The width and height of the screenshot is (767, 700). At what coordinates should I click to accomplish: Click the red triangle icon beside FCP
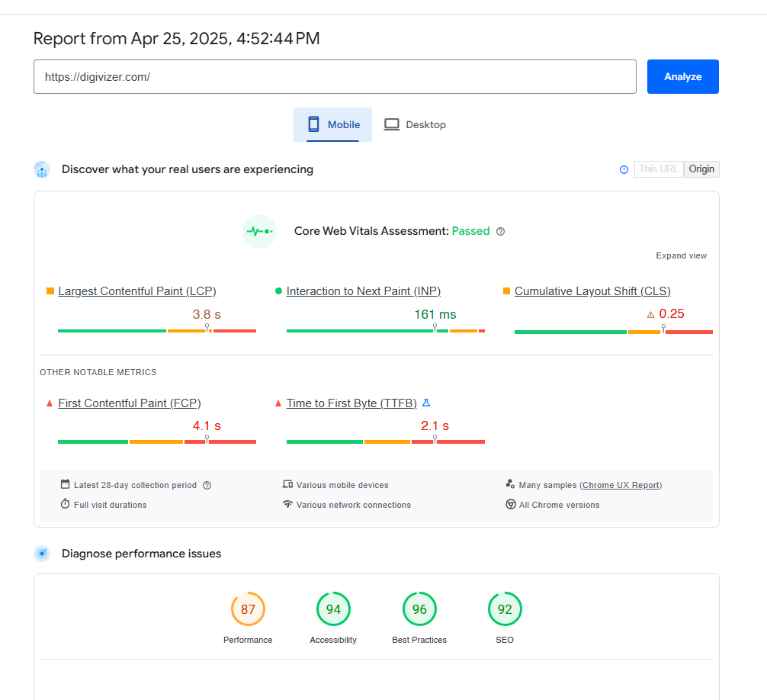pos(50,403)
